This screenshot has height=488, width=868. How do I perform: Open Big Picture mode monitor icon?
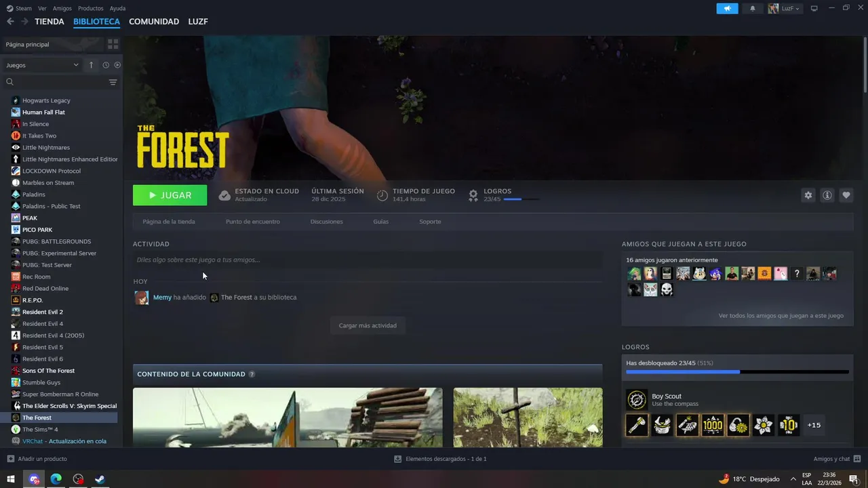point(814,8)
